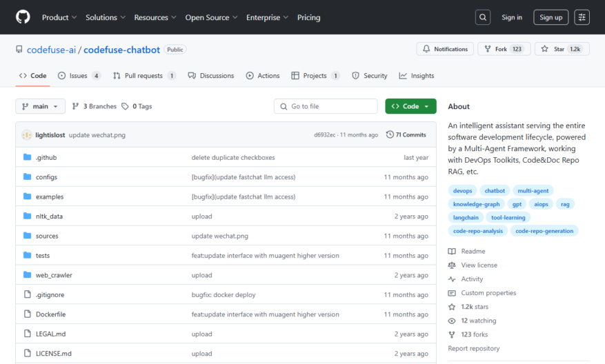
Task: Open the search magnifier button in header
Action: [x=483, y=17]
